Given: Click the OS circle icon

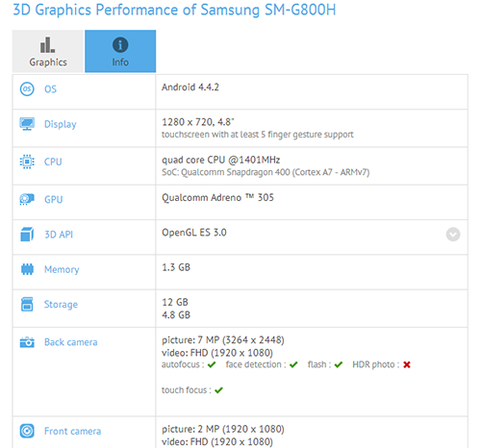Looking at the screenshot, I should click(x=27, y=89).
